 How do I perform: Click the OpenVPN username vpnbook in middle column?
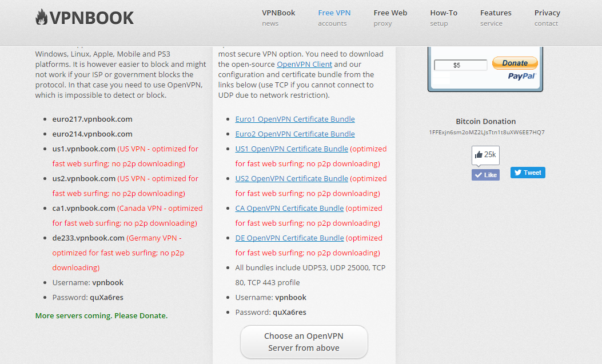pos(291,297)
